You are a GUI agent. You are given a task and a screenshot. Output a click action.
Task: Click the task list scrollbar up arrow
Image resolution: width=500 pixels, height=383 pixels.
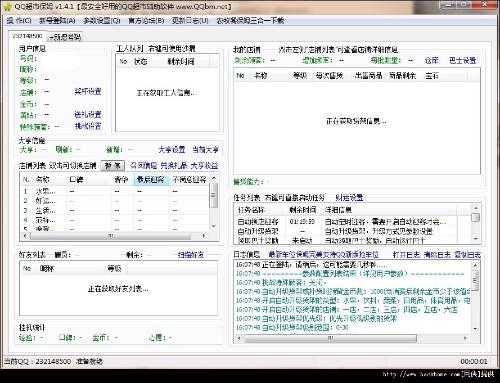[x=476, y=208]
